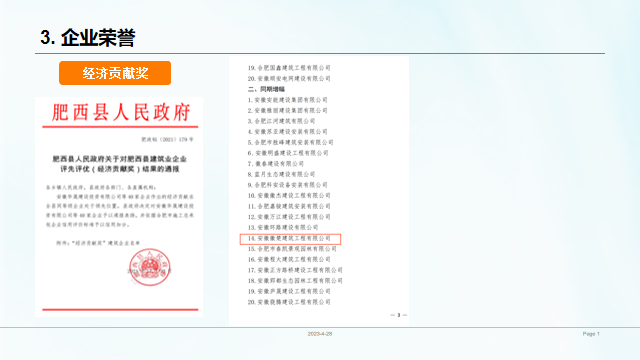
Task: Click the red official seal stamp
Action: 150,267
